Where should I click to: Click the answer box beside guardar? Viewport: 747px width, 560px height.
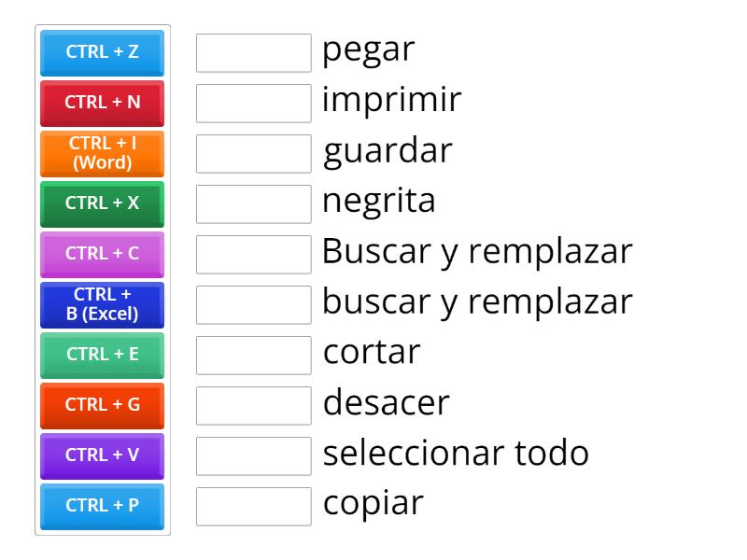tap(253, 152)
